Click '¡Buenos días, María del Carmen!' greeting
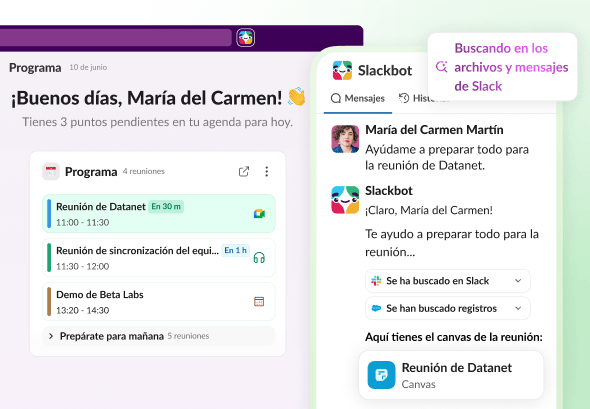590x409 pixels. click(x=146, y=98)
